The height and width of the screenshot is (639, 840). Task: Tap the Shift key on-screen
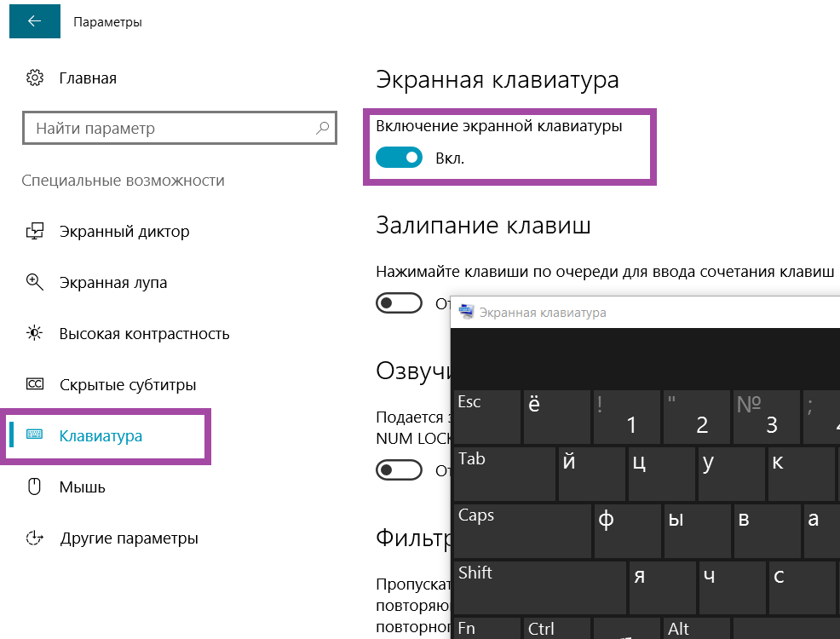point(540,588)
